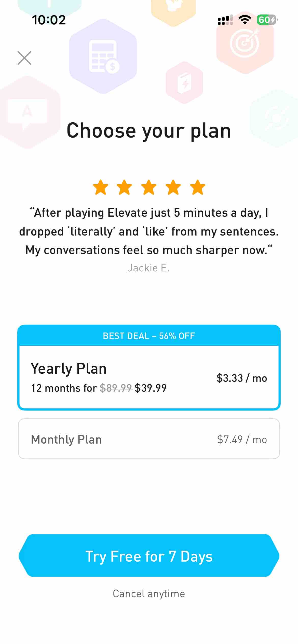Viewport: 298px width, 644px height.
Task: Tap the calculator hexagon icon
Action: point(103,56)
